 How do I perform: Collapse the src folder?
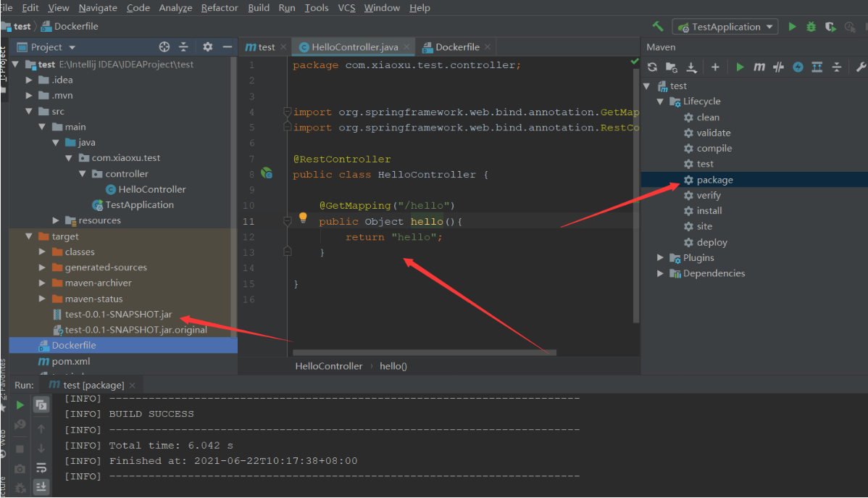pos(29,112)
